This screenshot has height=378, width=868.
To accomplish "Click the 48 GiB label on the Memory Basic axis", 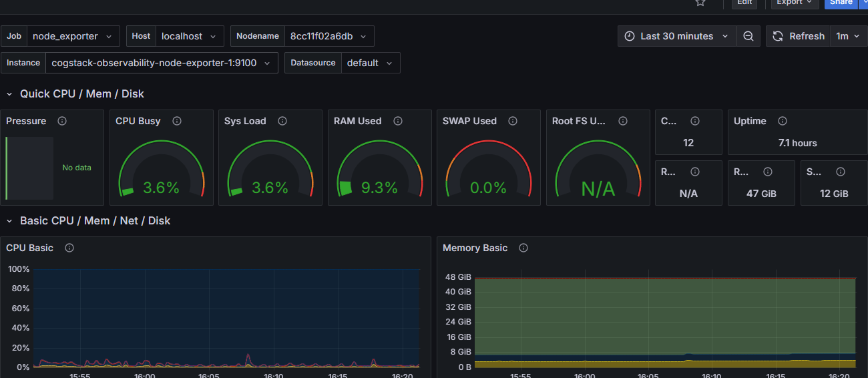I will [458, 277].
